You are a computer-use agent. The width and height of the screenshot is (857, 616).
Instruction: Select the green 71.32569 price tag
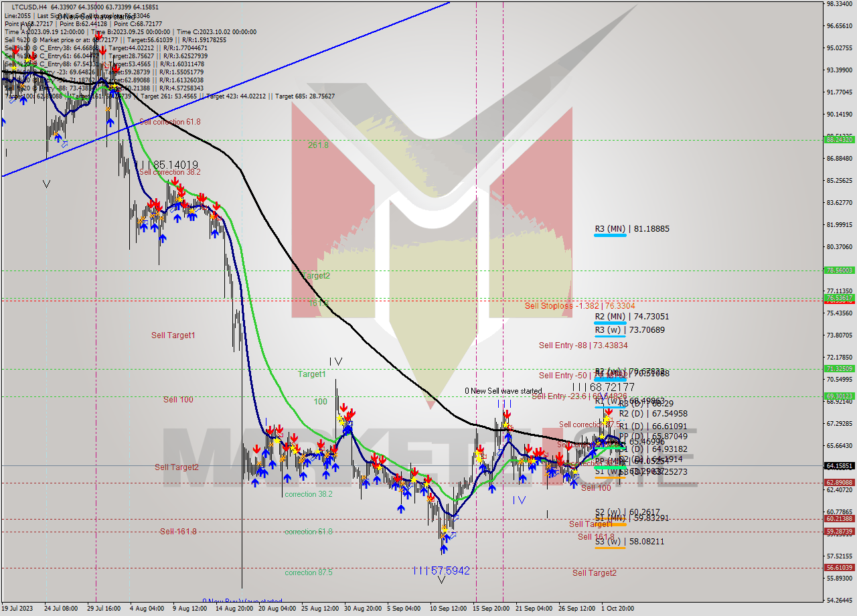point(839,368)
